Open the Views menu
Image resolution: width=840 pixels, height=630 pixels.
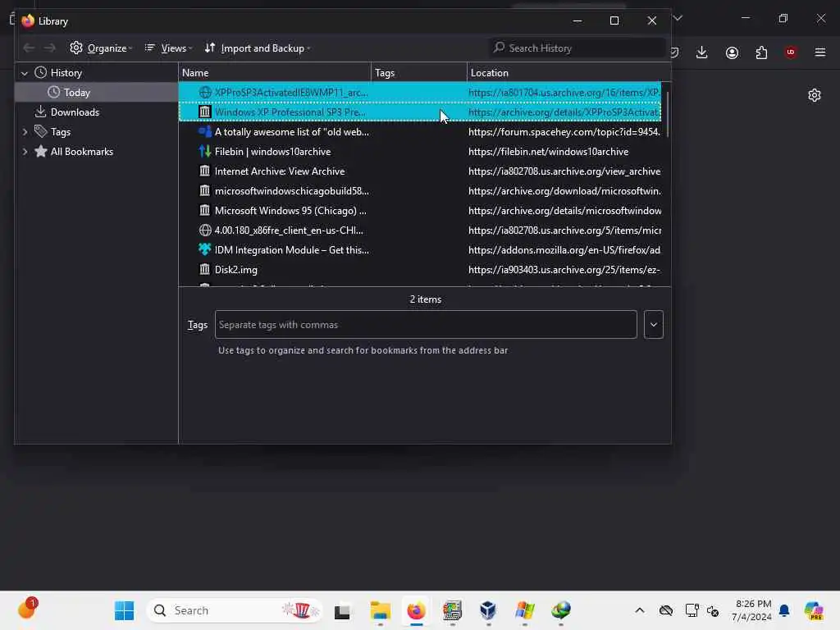pyautogui.click(x=168, y=48)
